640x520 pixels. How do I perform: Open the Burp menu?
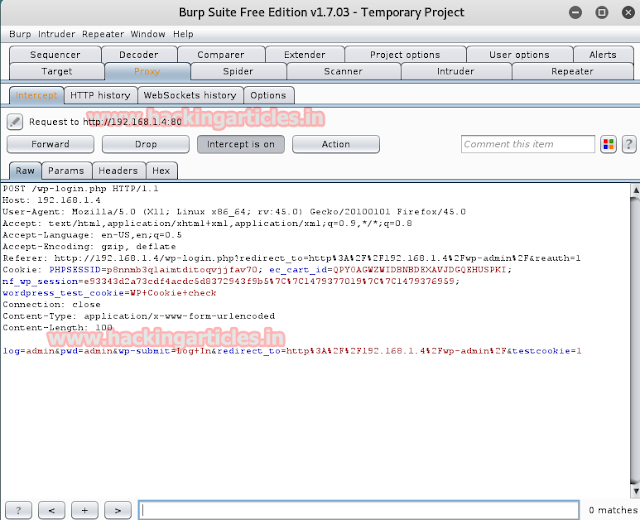(20, 34)
